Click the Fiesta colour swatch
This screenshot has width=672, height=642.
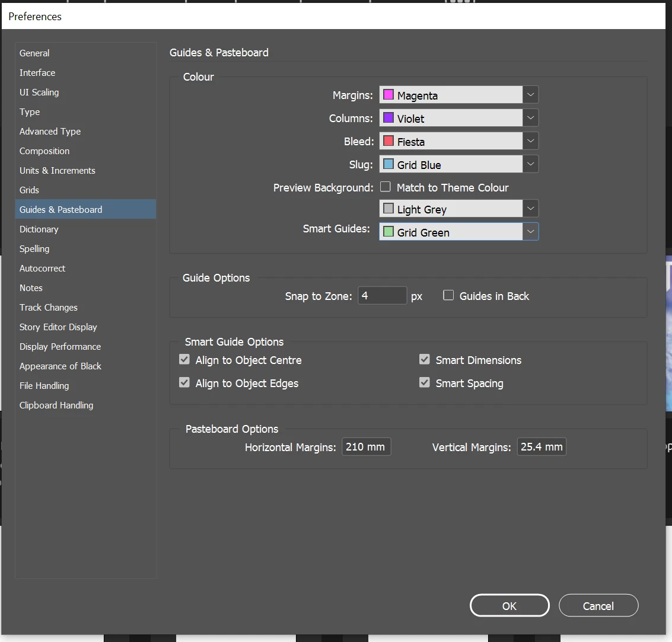click(388, 141)
